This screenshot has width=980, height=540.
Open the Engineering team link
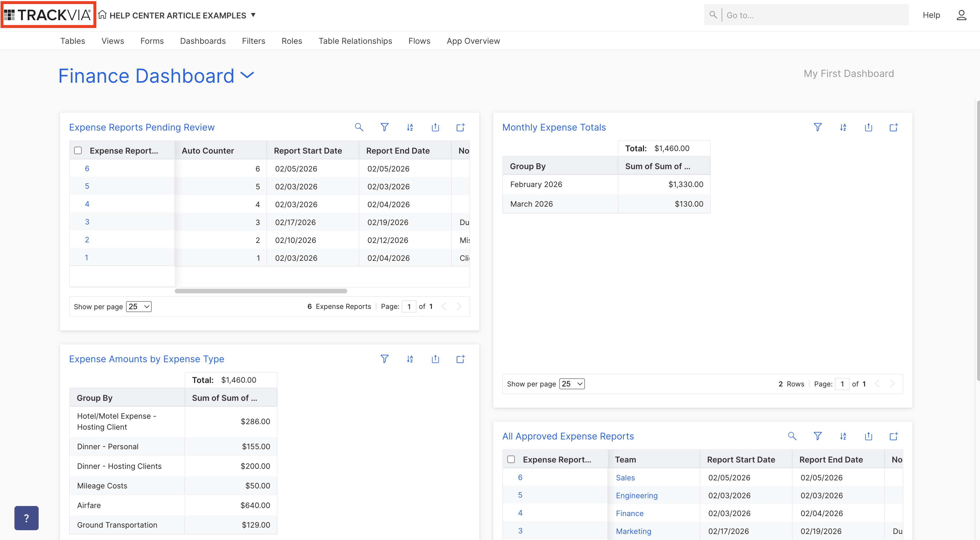637,496
